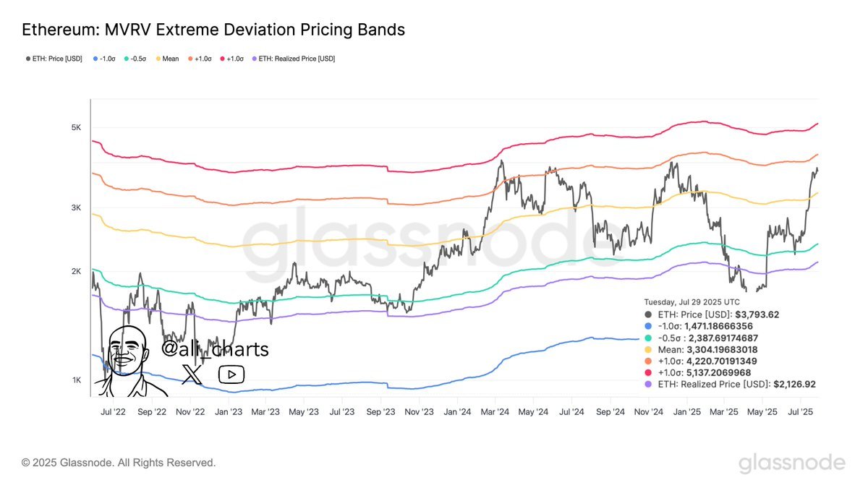This screenshot has width=868, height=488.
Task: Click the $3,793.62 price value in tooltip
Action: pyautogui.click(x=757, y=314)
